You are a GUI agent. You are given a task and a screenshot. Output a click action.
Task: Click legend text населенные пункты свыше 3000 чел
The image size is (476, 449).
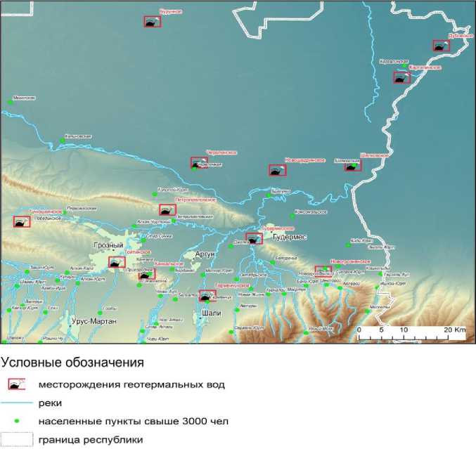134,422
